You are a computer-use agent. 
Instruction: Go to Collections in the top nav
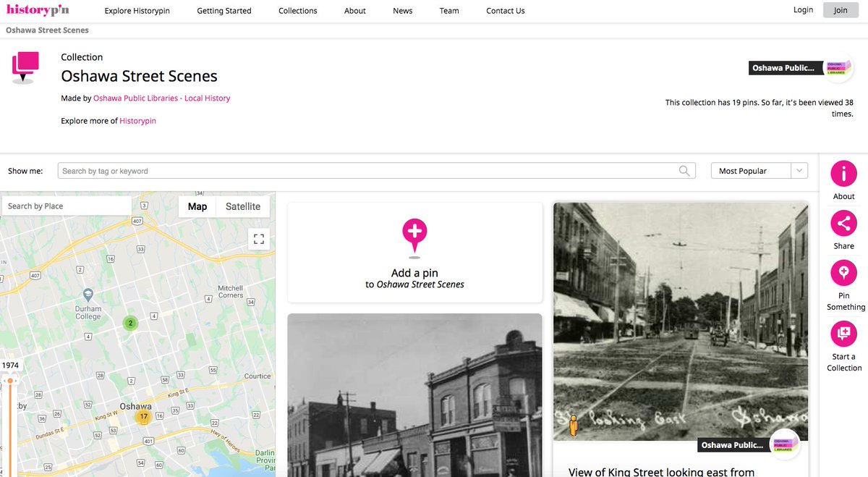coord(298,11)
